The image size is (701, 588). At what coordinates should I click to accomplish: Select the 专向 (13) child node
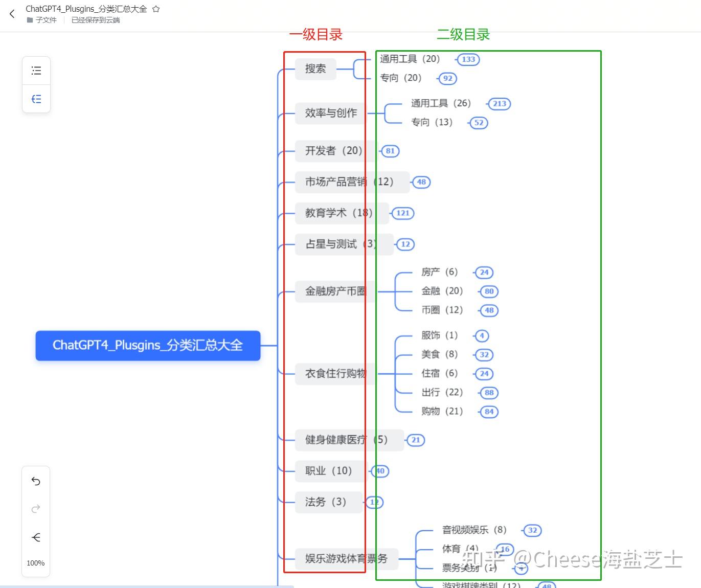click(x=432, y=122)
